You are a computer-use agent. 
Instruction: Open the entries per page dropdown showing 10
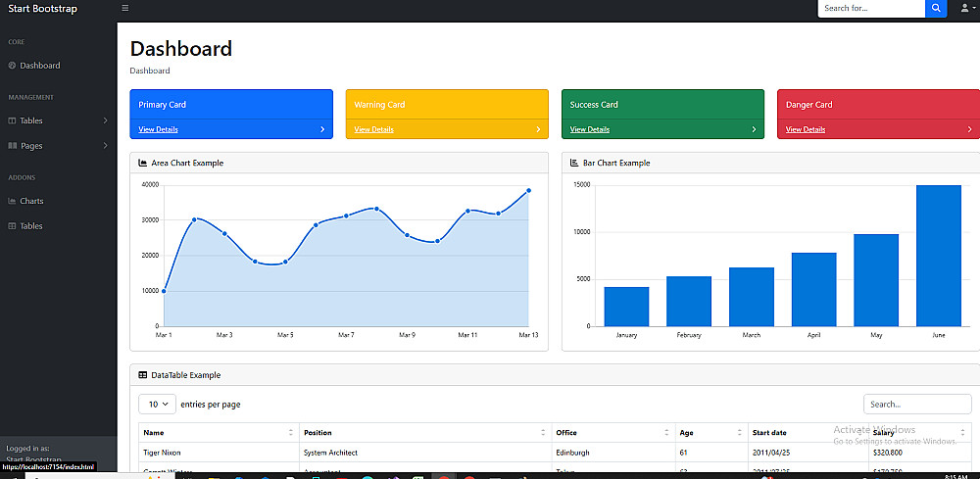pos(157,404)
